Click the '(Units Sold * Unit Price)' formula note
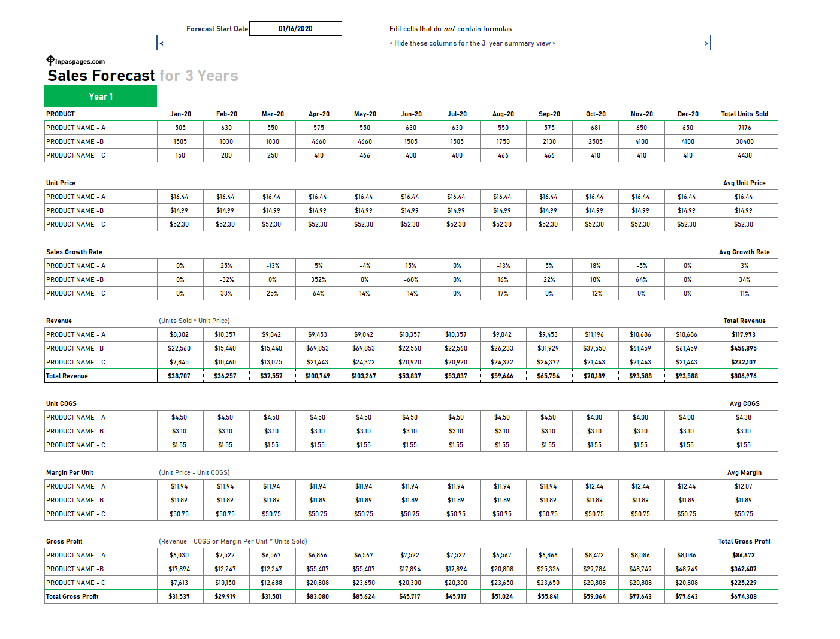 (194, 321)
